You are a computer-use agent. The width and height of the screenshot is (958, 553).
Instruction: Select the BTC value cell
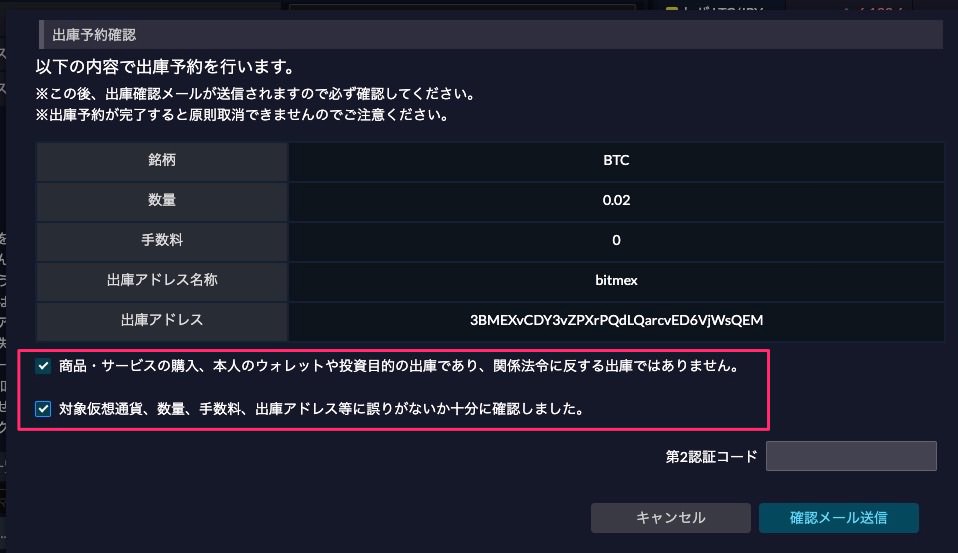616,160
